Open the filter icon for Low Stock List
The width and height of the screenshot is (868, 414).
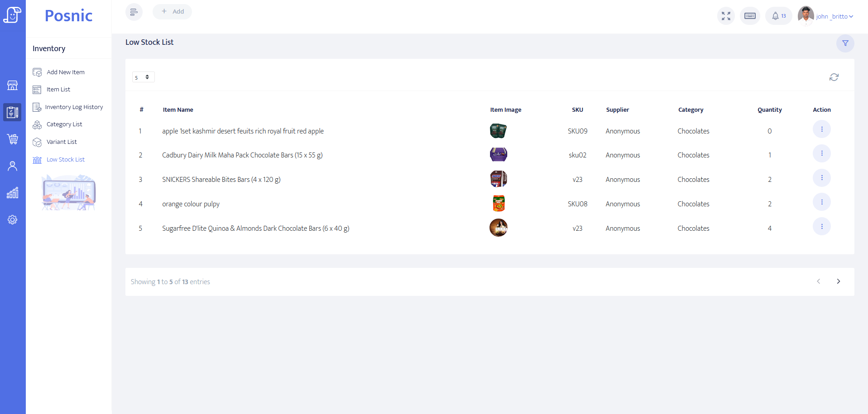point(845,43)
